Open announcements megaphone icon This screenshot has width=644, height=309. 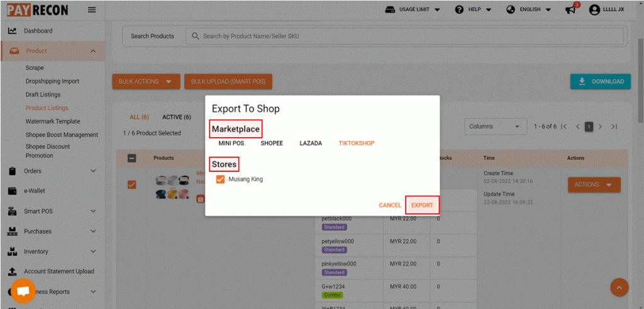pyautogui.click(x=570, y=10)
